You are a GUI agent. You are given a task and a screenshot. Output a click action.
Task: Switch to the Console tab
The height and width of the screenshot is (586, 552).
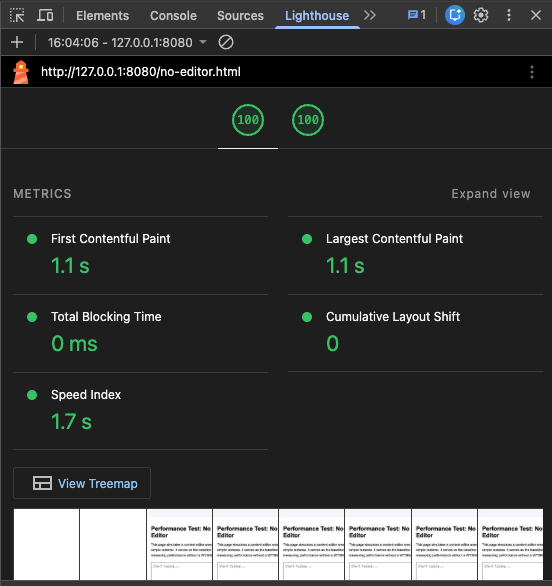pyautogui.click(x=173, y=16)
